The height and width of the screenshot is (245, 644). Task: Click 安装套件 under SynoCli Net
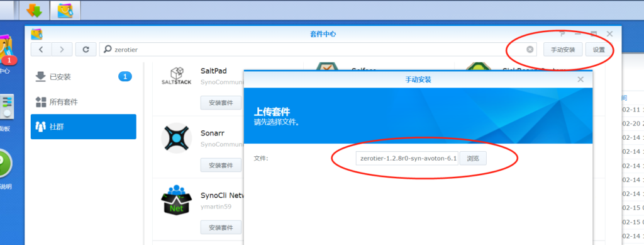[x=221, y=227]
